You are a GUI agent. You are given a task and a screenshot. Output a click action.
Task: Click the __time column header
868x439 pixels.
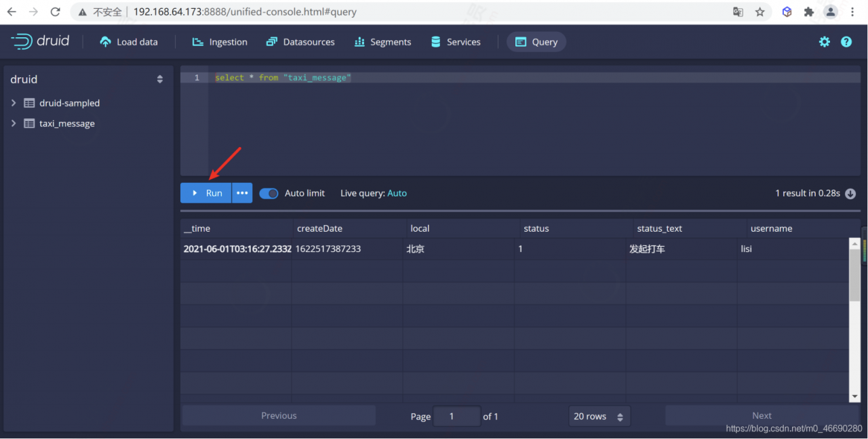(236, 228)
